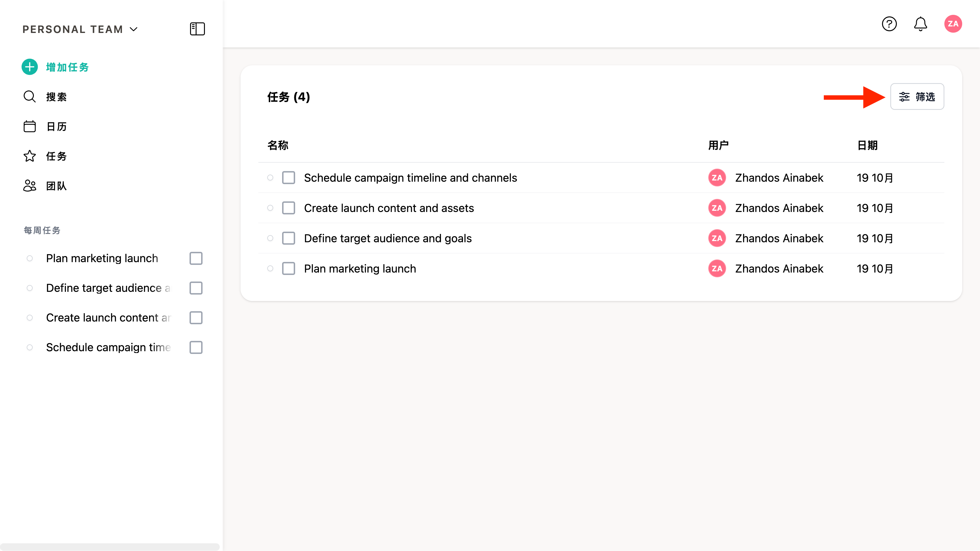Open the 'Define target audience and goals' task
This screenshot has height=551, width=980.
click(388, 238)
